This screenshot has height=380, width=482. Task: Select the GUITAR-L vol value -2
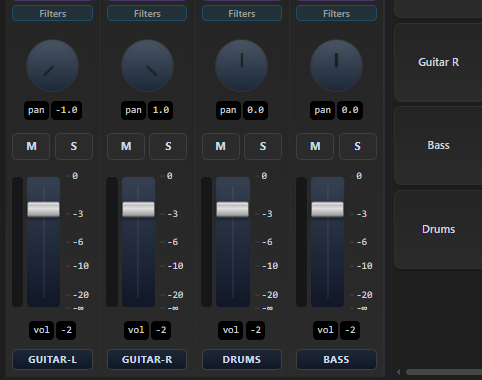[66, 330]
